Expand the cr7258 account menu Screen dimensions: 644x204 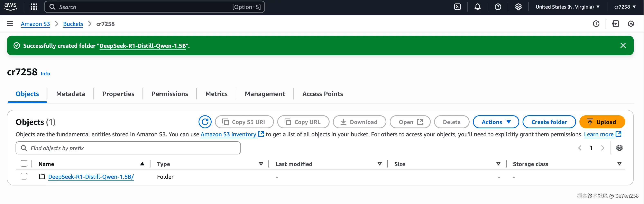tap(625, 7)
